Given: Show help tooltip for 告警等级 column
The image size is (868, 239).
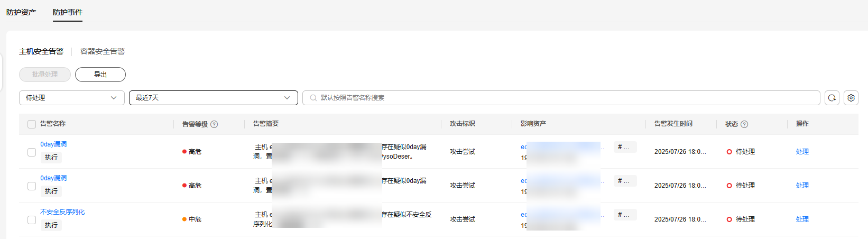Looking at the screenshot, I should (x=214, y=124).
